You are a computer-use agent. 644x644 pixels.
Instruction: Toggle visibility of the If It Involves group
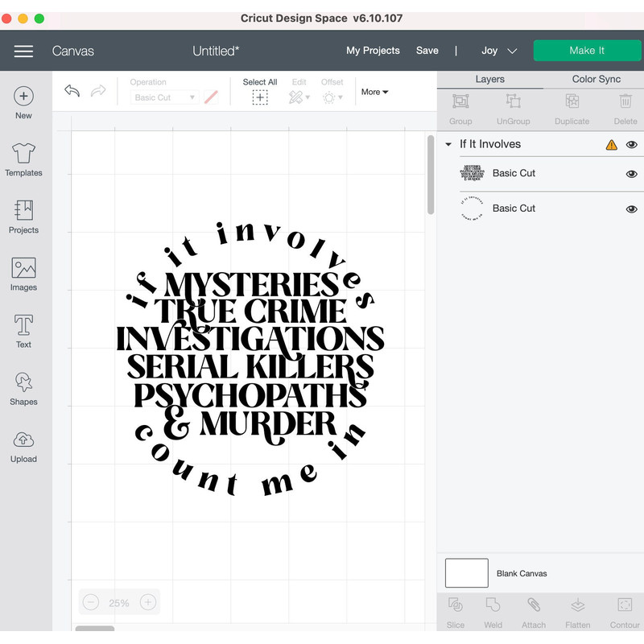(632, 144)
